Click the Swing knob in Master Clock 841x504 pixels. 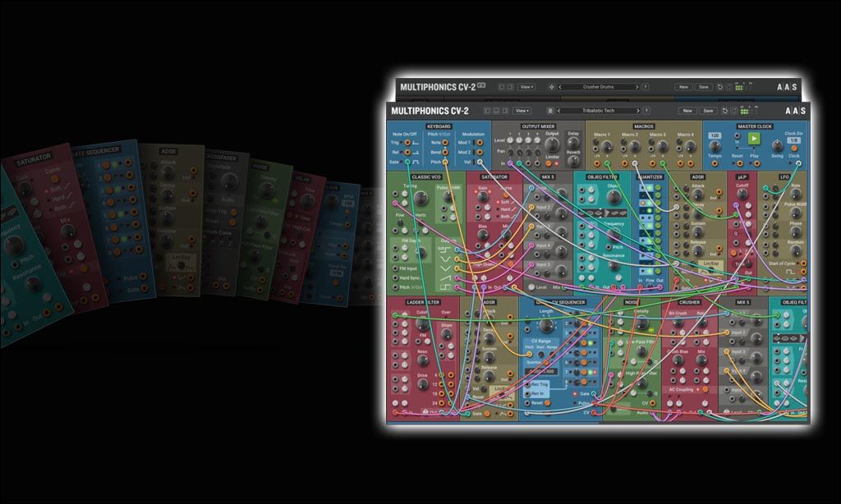(x=777, y=146)
